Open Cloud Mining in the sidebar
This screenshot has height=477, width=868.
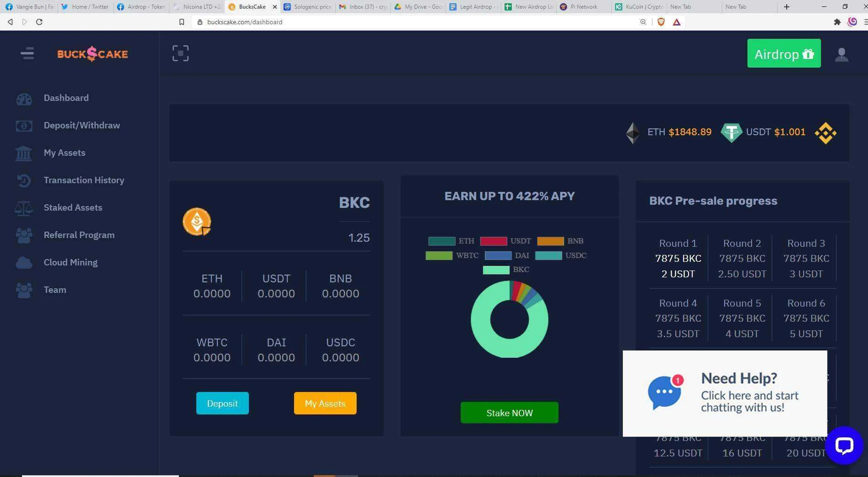(71, 263)
